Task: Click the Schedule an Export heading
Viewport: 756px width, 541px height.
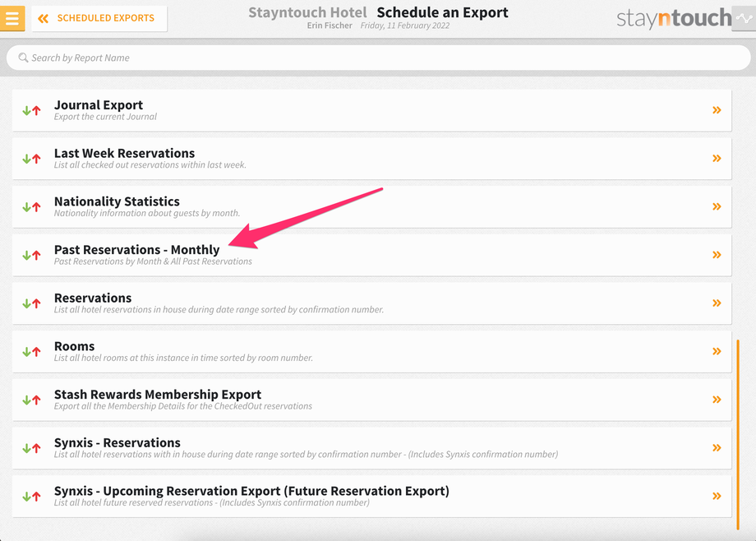Action: pyautogui.click(x=442, y=12)
